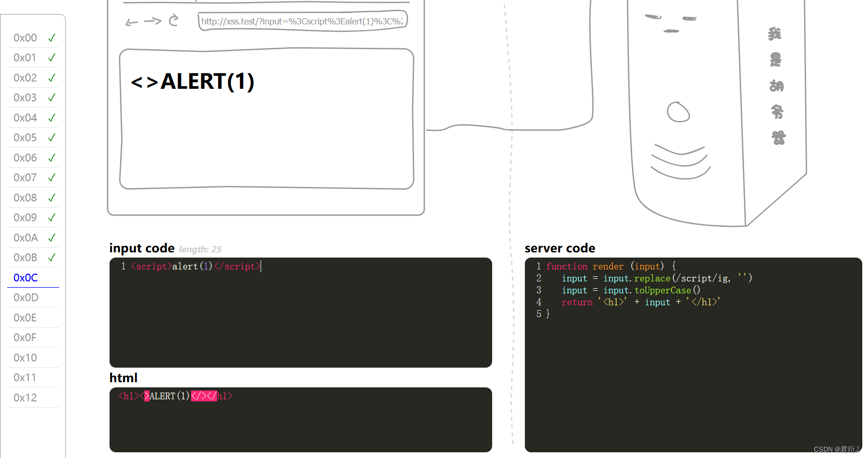Click the server character illustration

tap(717, 113)
